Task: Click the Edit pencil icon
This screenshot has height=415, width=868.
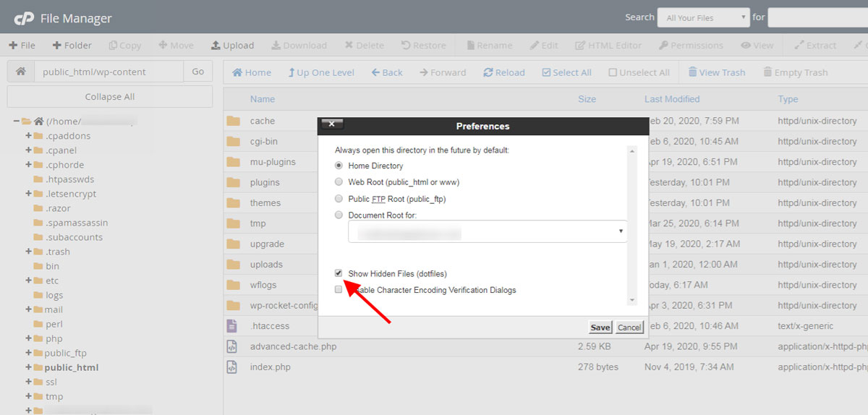Action: [535, 45]
